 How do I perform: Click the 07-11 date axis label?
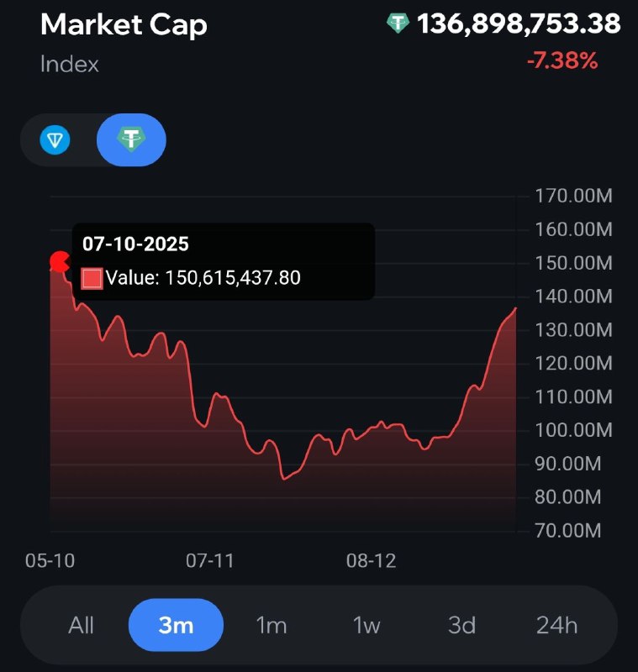pos(208,561)
